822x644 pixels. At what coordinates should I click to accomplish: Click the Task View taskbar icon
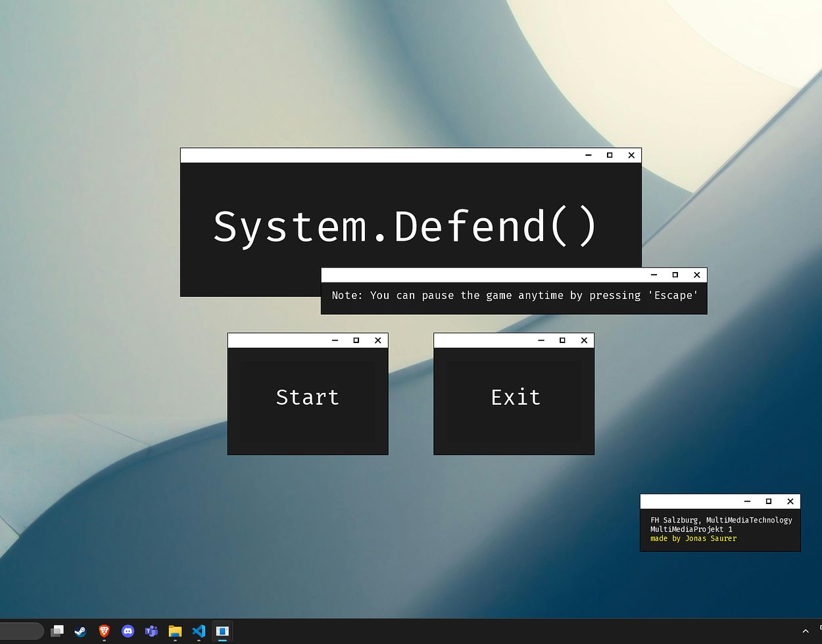click(x=57, y=632)
